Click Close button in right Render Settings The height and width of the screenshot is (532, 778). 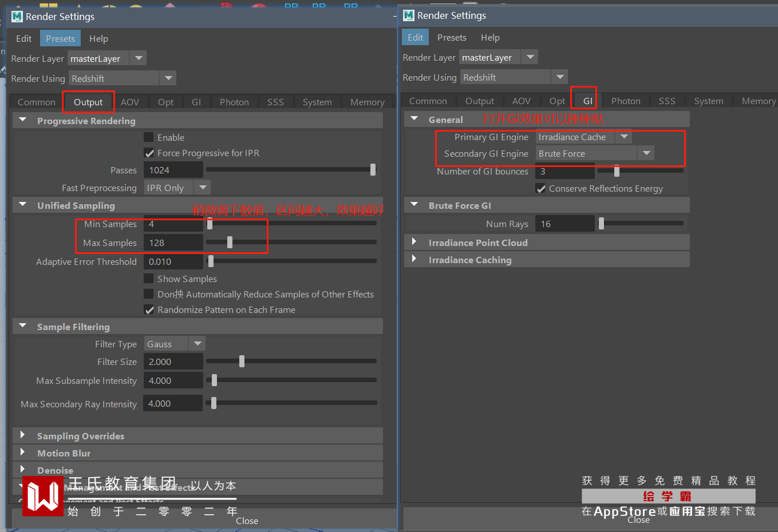[638, 519]
